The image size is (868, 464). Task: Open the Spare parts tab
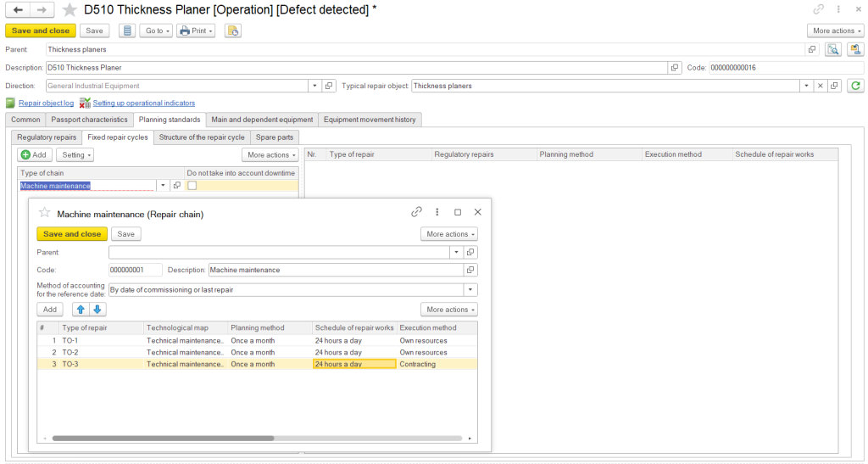(x=275, y=137)
